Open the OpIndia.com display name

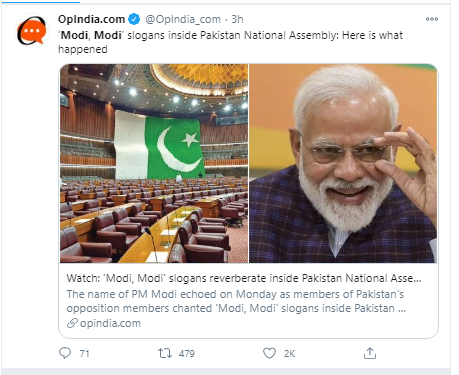coord(91,19)
